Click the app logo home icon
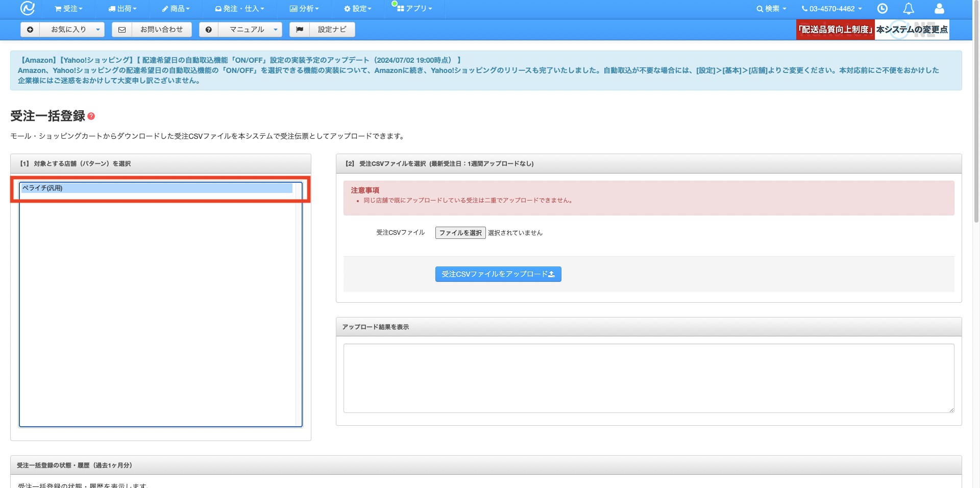This screenshot has width=980, height=488. [x=27, y=9]
